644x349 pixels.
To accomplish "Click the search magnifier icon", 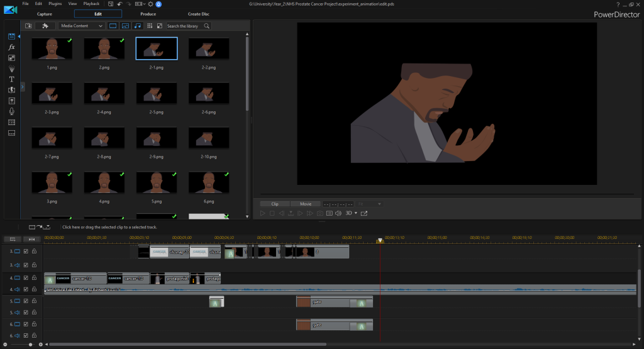I will pyautogui.click(x=206, y=26).
